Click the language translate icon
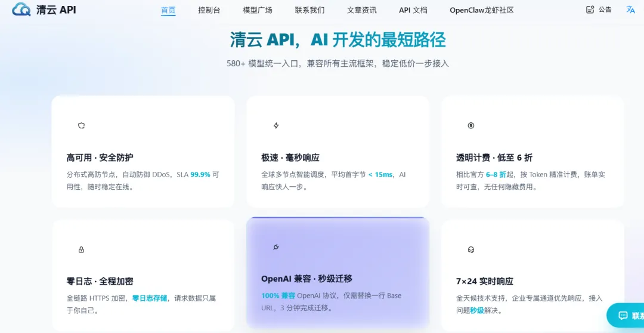 630,10
